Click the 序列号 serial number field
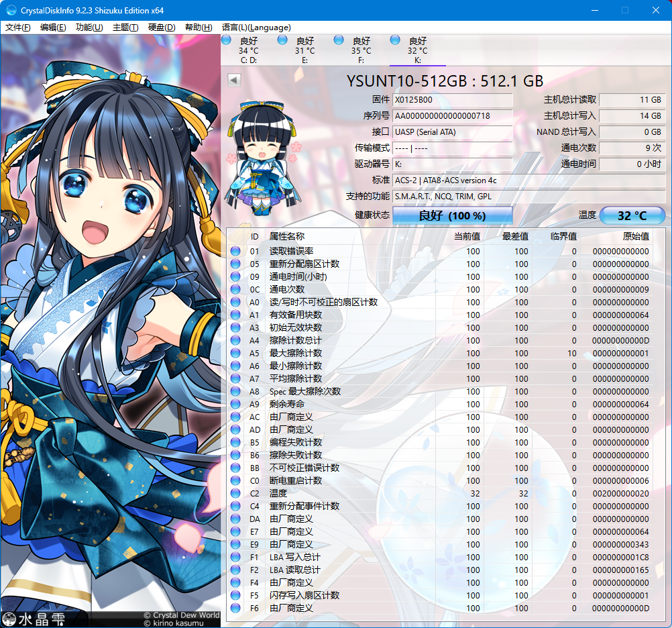 tap(452, 116)
